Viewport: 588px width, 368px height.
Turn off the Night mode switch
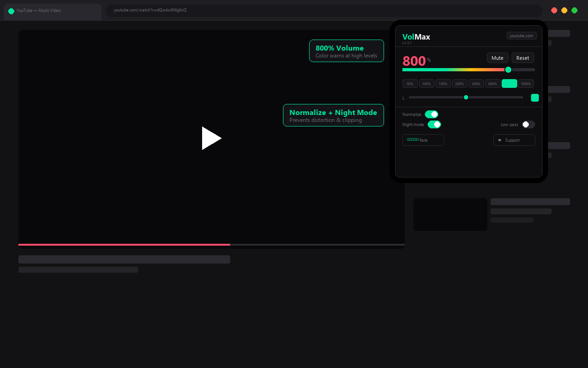point(434,124)
